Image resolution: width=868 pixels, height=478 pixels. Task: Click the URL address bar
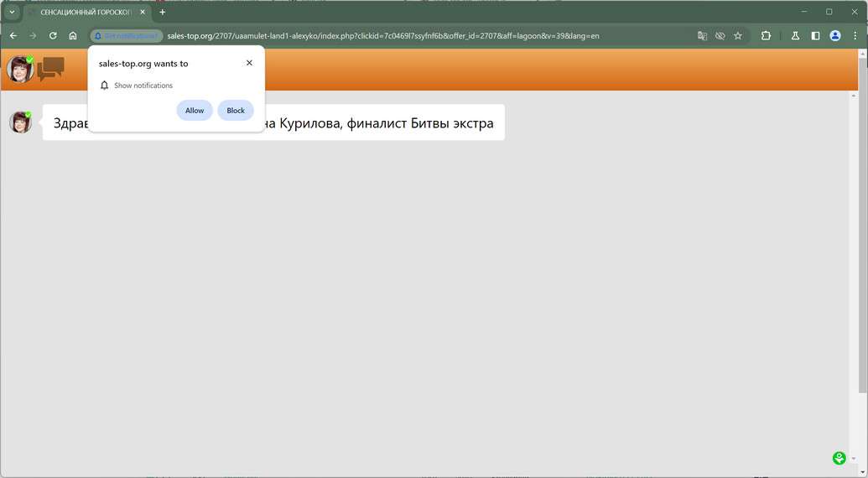point(383,36)
